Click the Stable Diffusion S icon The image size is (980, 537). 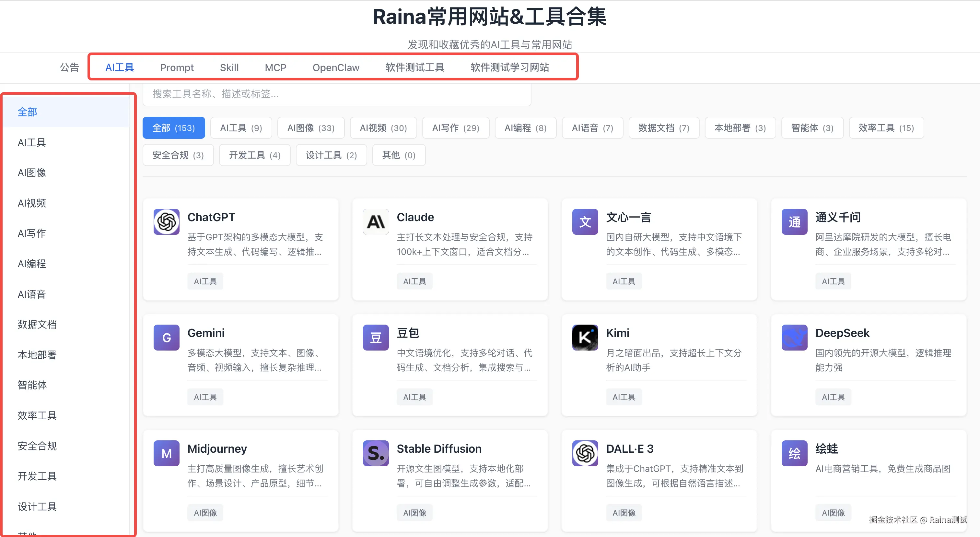click(376, 453)
